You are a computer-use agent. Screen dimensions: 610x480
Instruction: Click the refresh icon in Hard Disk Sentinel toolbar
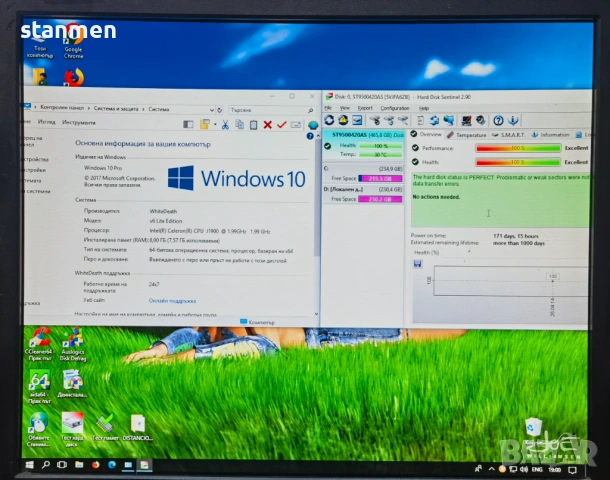point(330,121)
